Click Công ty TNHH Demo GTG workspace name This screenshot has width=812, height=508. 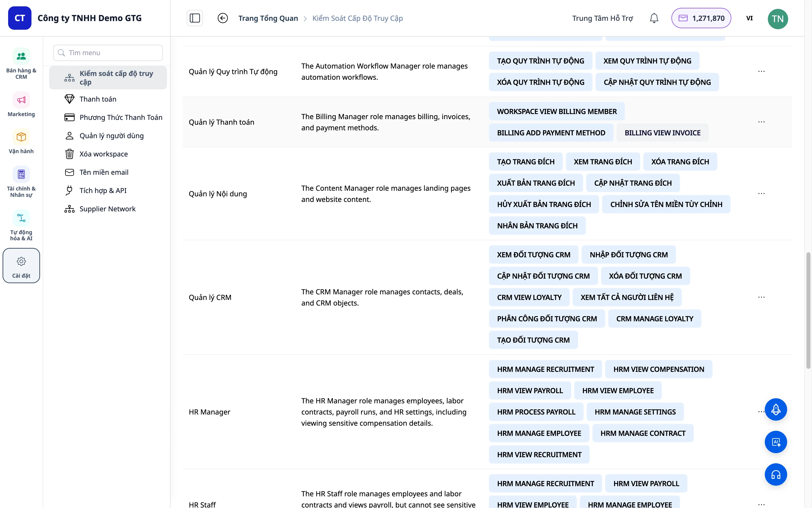90,18
